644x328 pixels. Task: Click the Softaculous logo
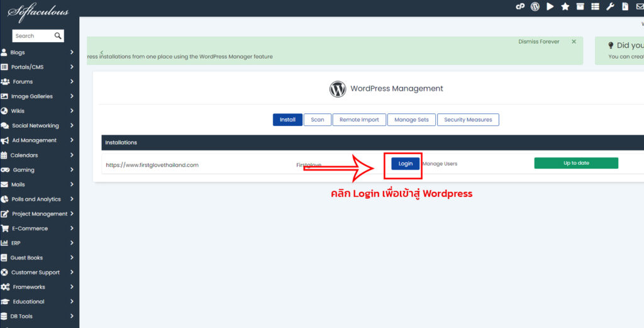[x=37, y=11]
